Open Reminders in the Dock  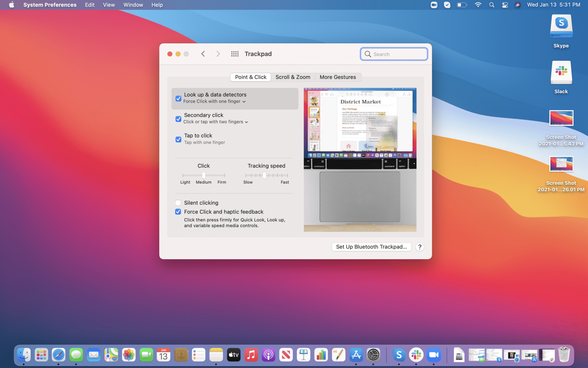click(x=199, y=355)
